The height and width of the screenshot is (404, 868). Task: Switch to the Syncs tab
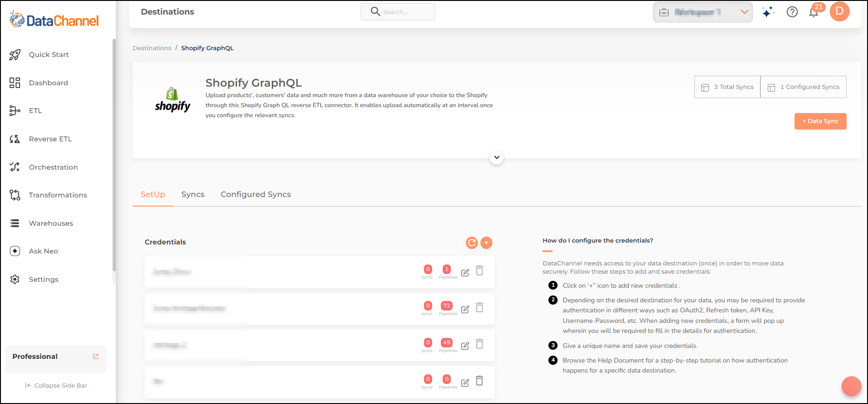pos(193,194)
